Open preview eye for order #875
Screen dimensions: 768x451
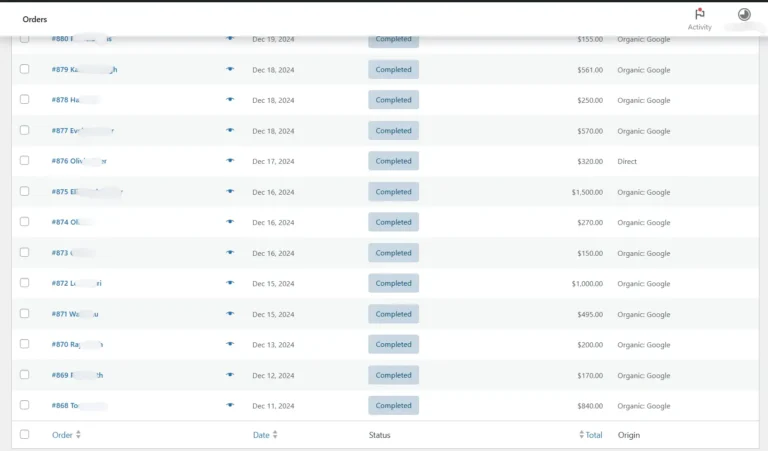230,192
